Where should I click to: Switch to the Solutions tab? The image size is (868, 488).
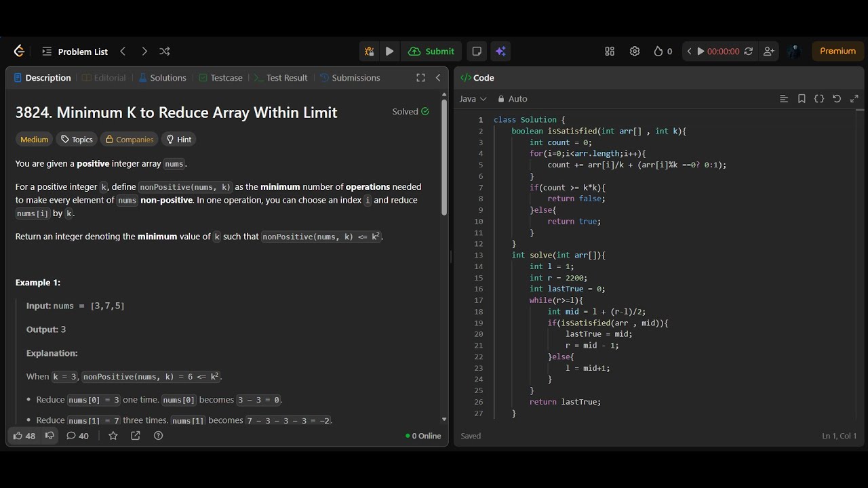pos(162,78)
